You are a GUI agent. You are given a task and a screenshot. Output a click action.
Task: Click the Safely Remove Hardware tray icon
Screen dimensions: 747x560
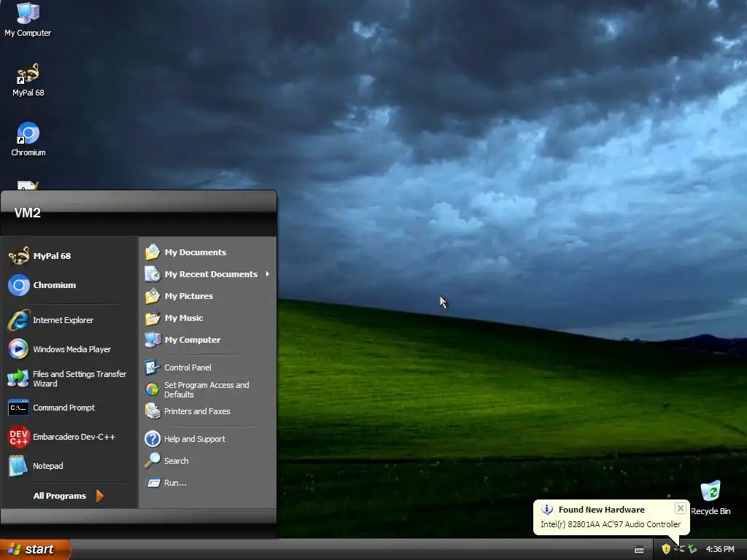pyautogui.click(x=692, y=549)
